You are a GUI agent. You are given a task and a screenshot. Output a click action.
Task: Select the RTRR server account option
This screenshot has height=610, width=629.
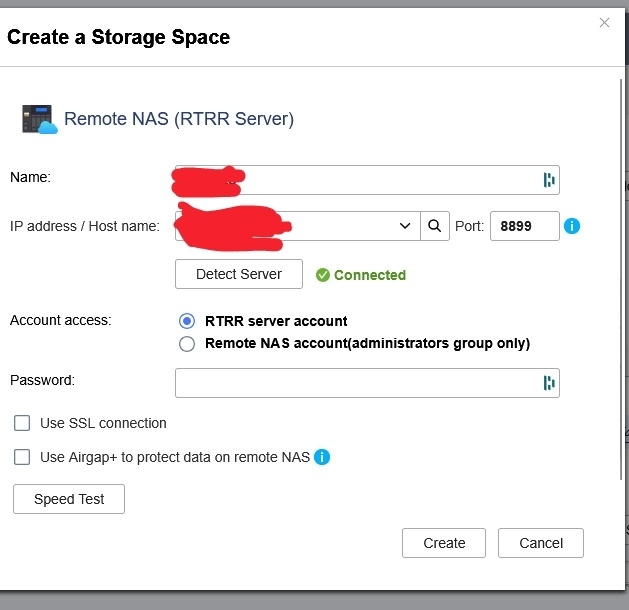click(186, 321)
